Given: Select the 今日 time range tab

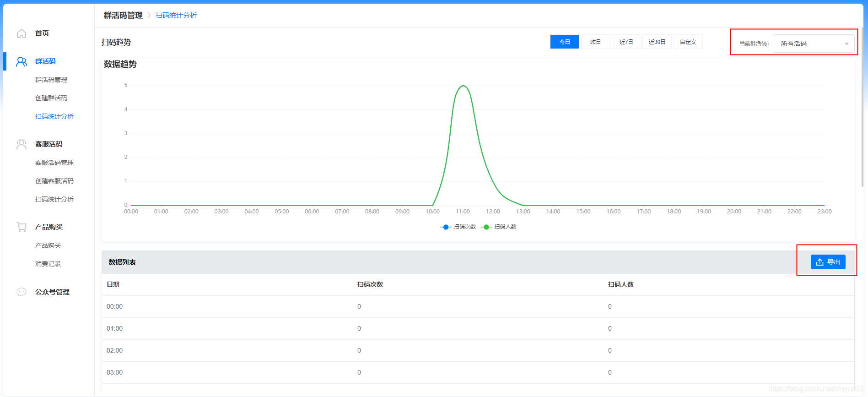Looking at the screenshot, I should (564, 42).
